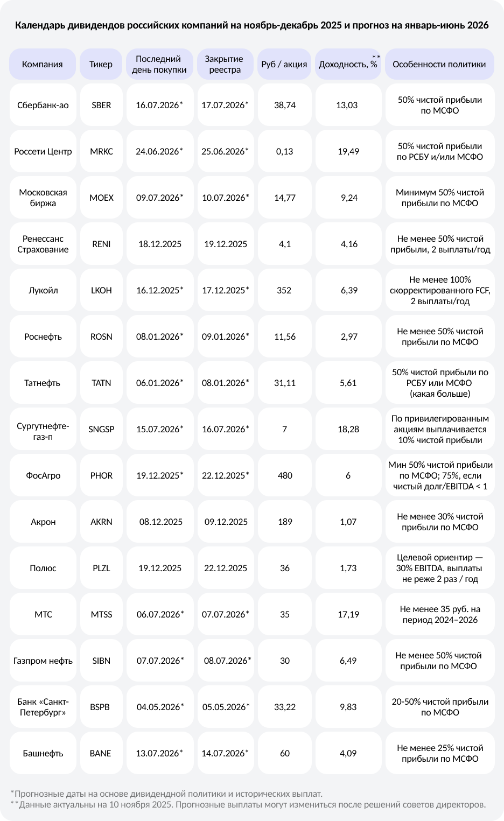
Task: Click the Компания column header
Action: pyautogui.click(x=43, y=64)
